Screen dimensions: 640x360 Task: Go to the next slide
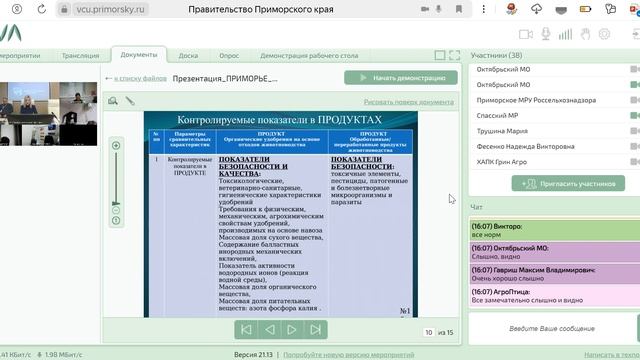[x=292, y=329]
